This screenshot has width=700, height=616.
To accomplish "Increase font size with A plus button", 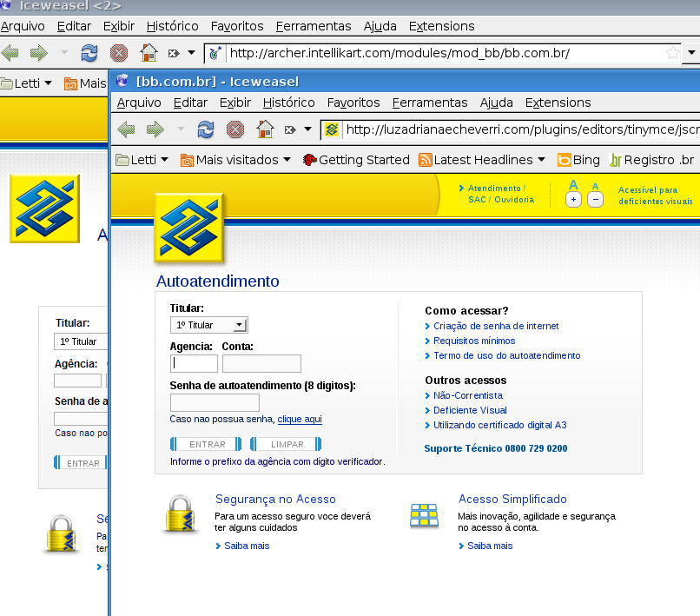I will pos(573,199).
